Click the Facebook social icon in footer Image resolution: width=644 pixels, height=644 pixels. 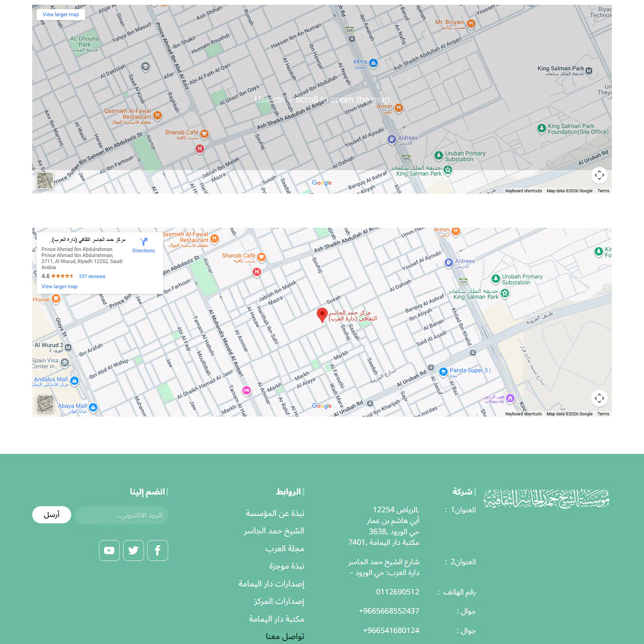click(x=158, y=550)
